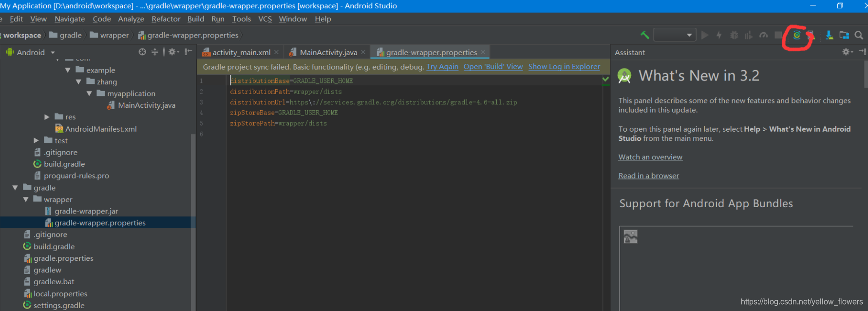Click Show Log in Explorer link

click(564, 67)
